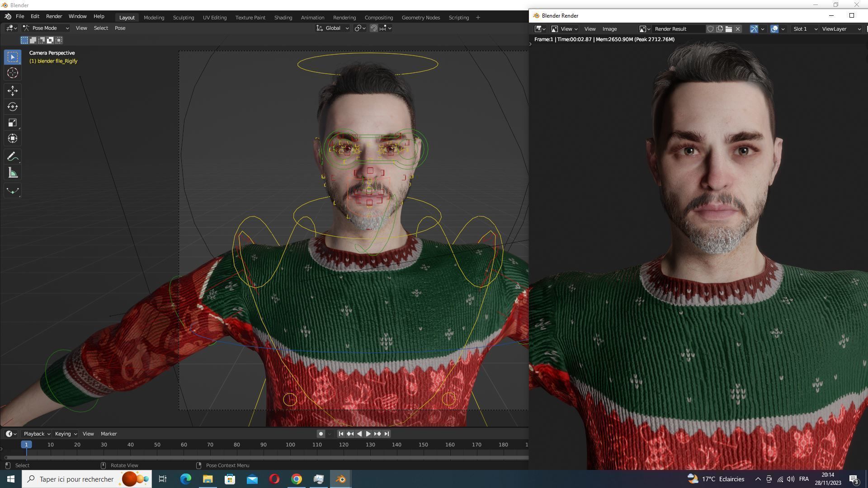Viewport: 868px width, 488px height.
Task: Open the Keying popover
Action: [x=66, y=434]
